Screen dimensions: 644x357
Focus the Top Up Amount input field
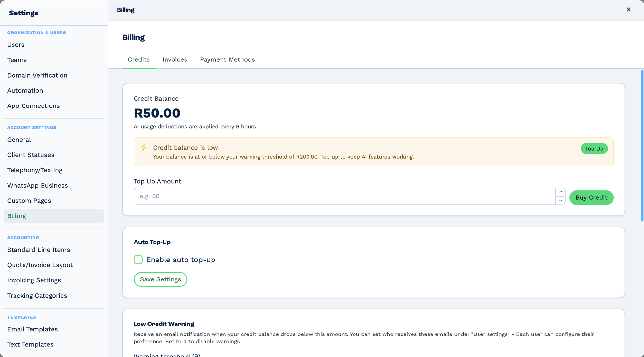click(x=345, y=196)
